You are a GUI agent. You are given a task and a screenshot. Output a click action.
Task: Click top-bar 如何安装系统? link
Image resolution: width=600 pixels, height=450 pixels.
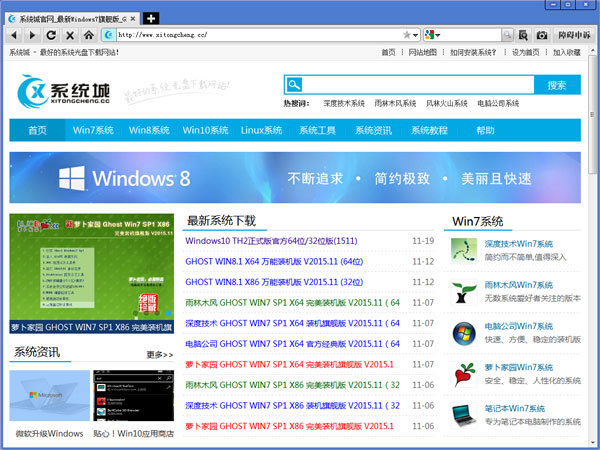click(473, 52)
